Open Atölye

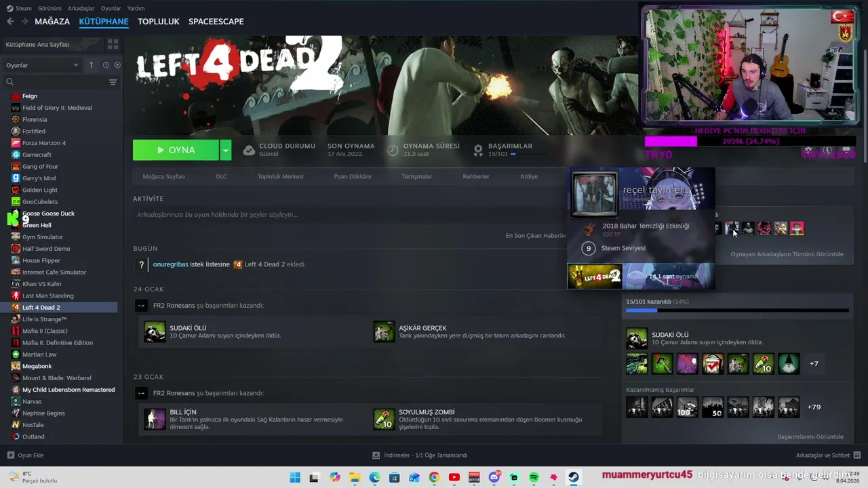[x=529, y=176]
